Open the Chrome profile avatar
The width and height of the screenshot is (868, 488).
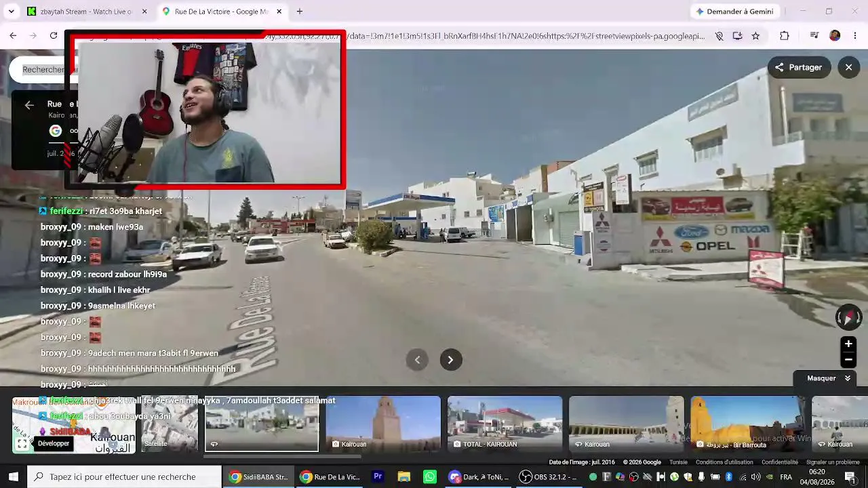(835, 36)
